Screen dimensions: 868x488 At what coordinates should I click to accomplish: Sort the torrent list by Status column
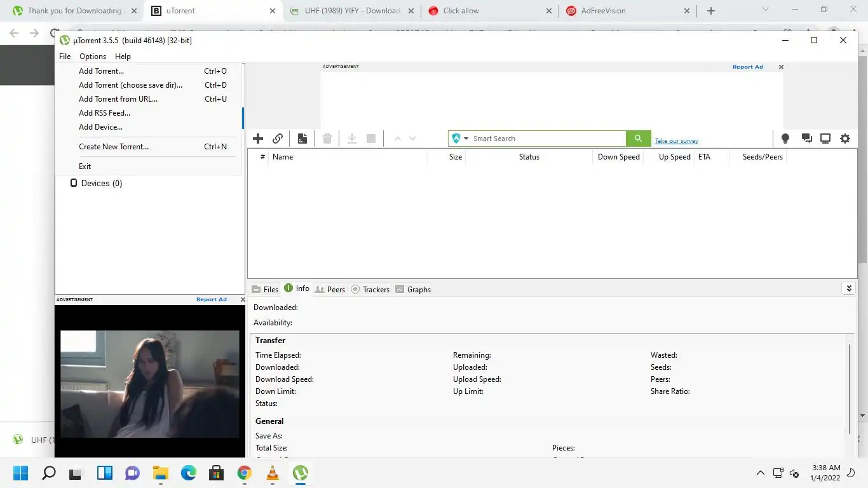point(529,157)
